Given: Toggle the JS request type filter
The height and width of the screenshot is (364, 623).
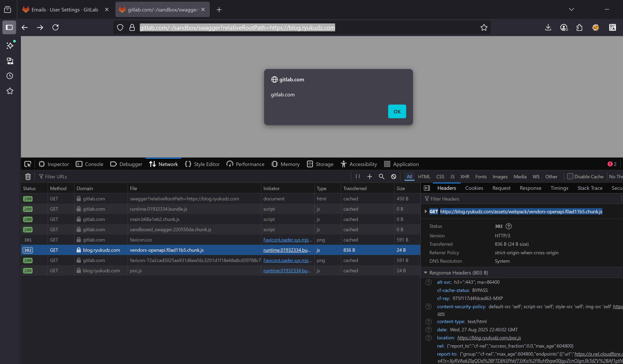Looking at the screenshot, I should click(452, 176).
